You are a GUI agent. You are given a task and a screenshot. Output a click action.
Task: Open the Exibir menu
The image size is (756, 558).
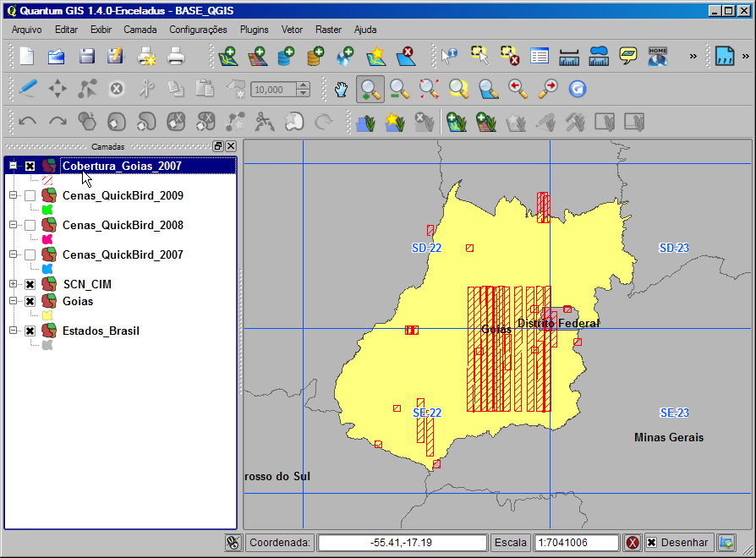pyautogui.click(x=101, y=30)
